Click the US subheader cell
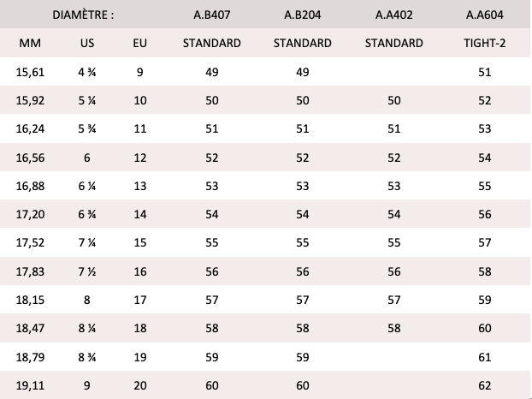 [x=86, y=43]
